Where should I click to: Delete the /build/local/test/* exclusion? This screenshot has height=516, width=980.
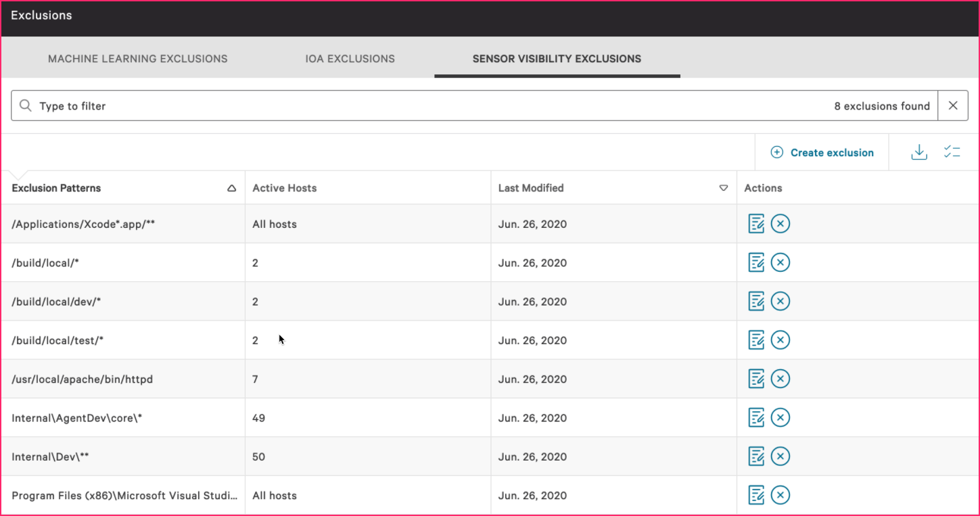780,340
